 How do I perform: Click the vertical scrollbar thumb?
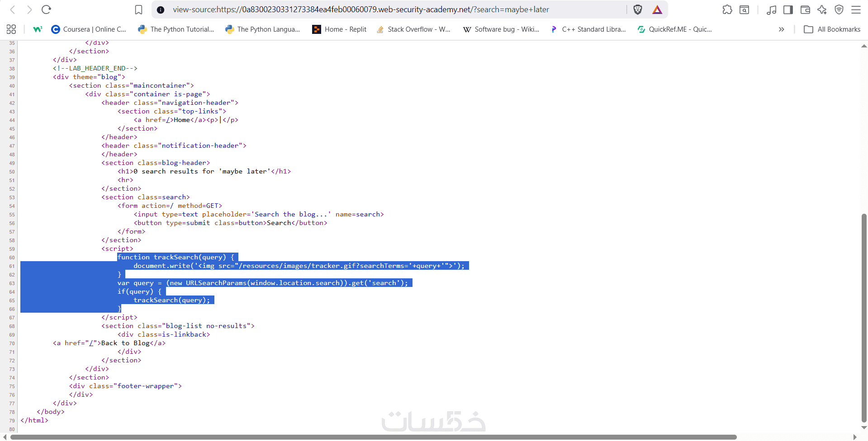coord(864,317)
